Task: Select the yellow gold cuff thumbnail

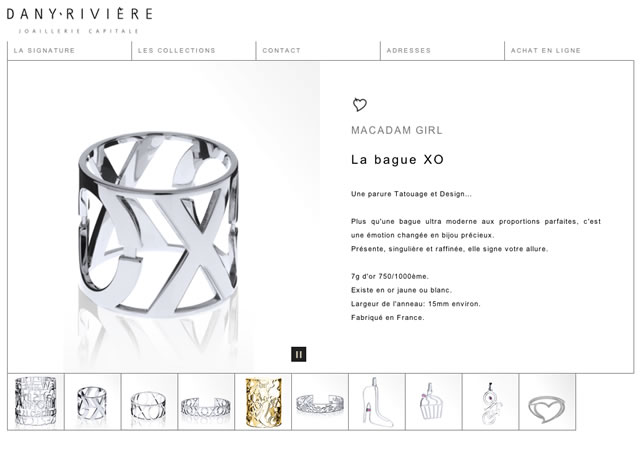Action: click(x=263, y=402)
